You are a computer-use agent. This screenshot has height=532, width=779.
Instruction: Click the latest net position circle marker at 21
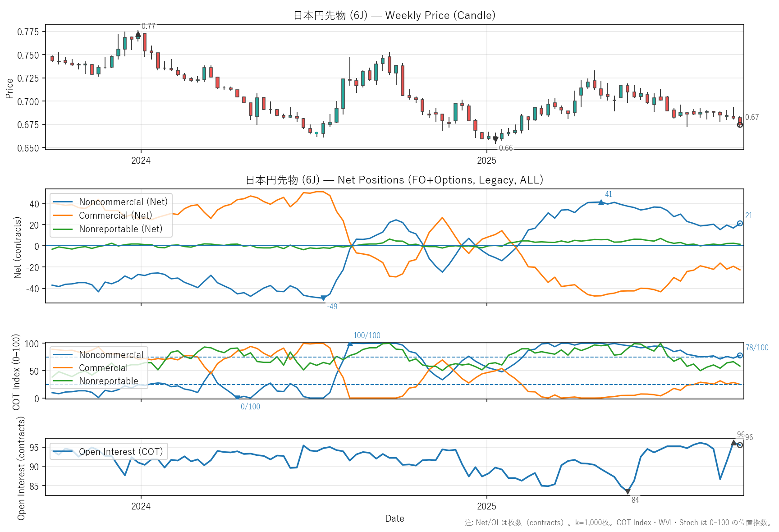(740, 224)
